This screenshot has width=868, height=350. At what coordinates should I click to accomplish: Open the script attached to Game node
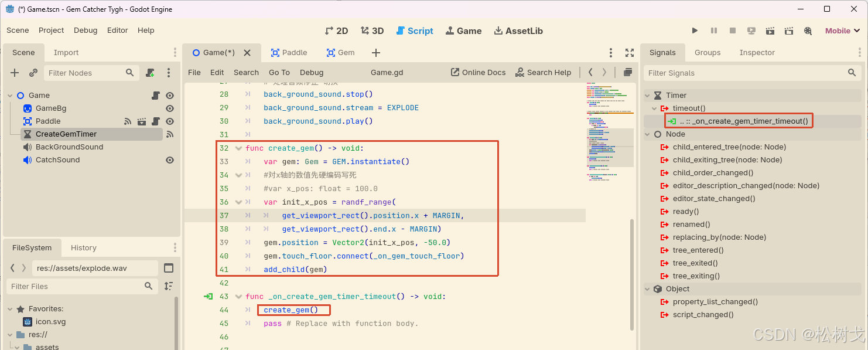[x=156, y=95]
